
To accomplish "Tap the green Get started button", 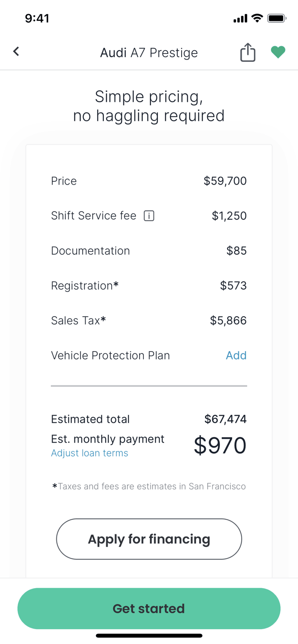I will (149, 608).
